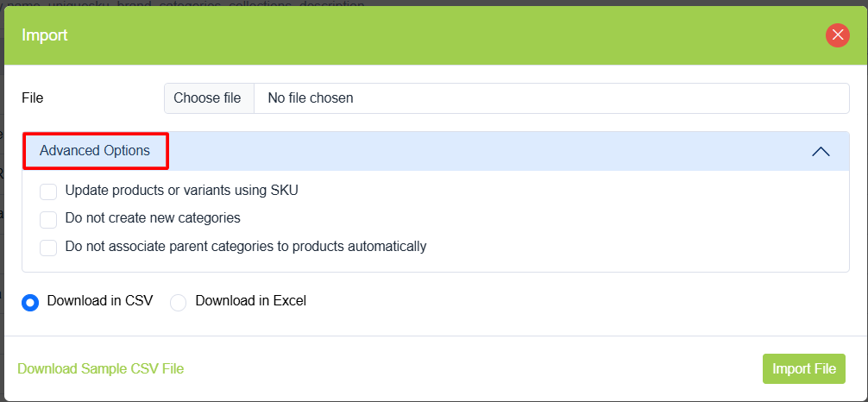Click the Advanced Options header text
The height and width of the screenshot is (402, 868).
[95, 151]
